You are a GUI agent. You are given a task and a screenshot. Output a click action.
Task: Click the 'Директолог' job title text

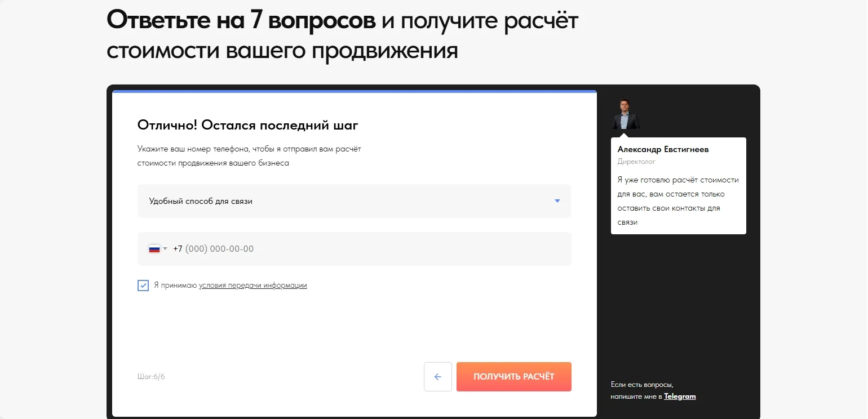click(x=636, y=162)
